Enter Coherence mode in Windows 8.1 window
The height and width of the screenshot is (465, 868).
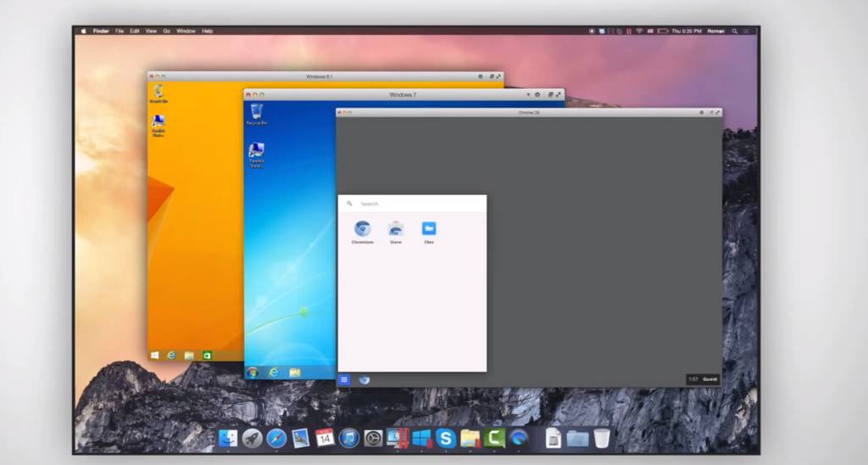(x=491, y=76)
